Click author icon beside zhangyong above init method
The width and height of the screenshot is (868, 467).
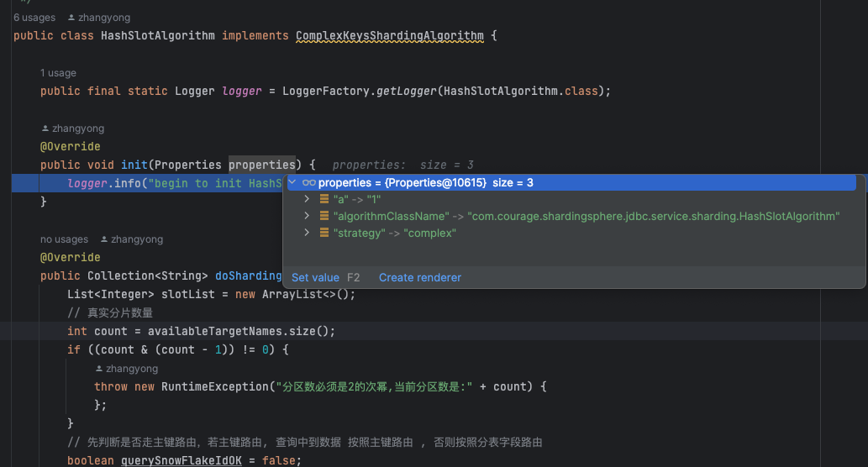click(x=45, y=129)
